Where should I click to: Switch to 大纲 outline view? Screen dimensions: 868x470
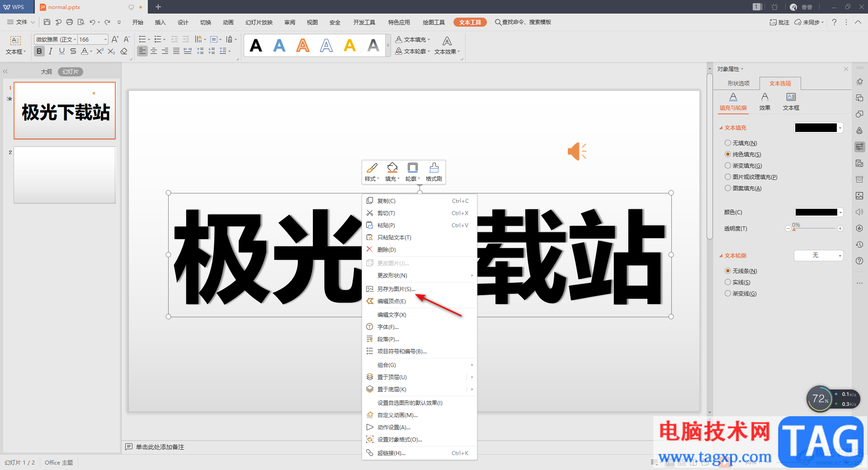point(46,71)
